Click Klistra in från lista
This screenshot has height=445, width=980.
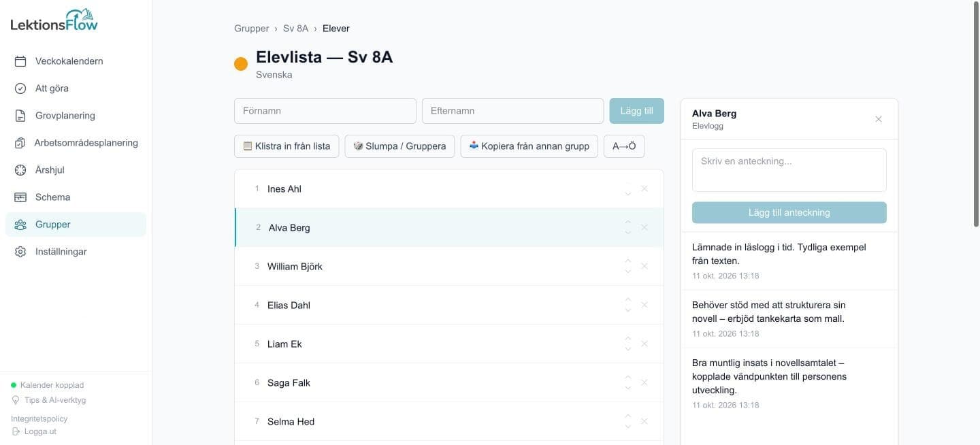tap(287, 146)
